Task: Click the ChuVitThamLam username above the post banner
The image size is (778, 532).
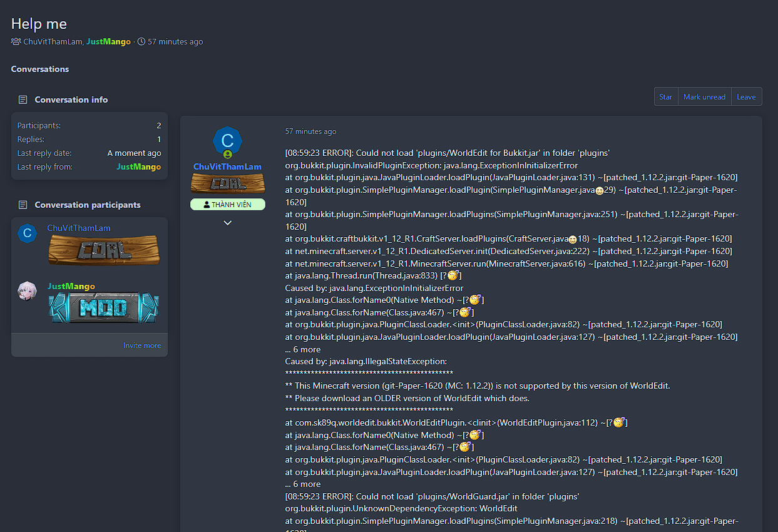Action: 227,166
